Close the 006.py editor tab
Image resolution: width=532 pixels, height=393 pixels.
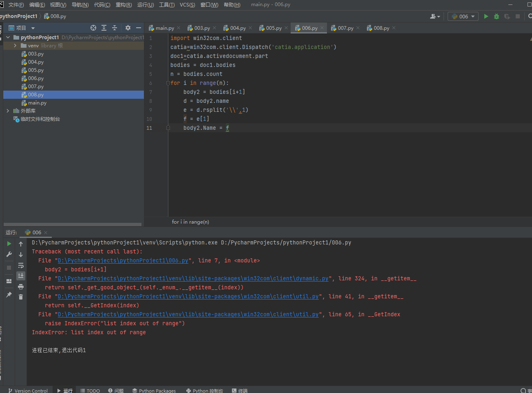322,28
